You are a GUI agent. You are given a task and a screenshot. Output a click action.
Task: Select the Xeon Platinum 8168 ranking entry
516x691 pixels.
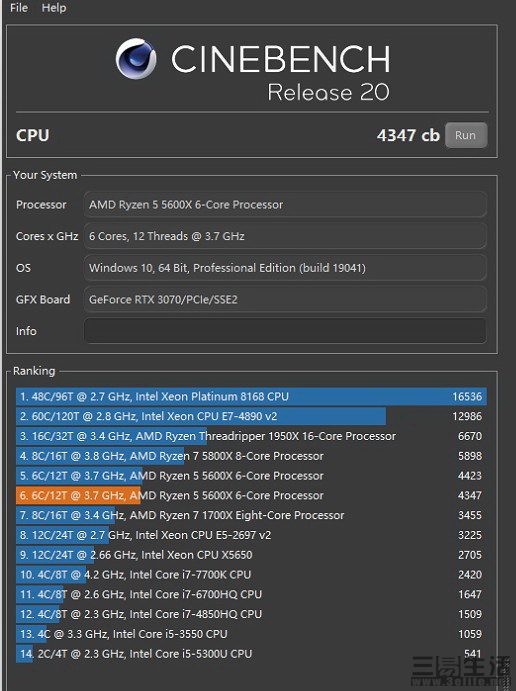tap(251, 397)
